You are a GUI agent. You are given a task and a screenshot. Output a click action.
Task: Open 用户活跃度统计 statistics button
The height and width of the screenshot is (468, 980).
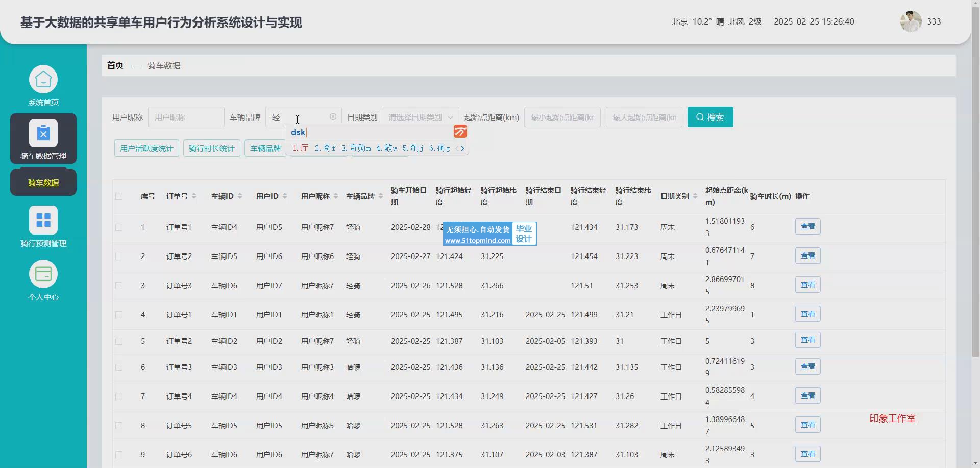(146, 149)
